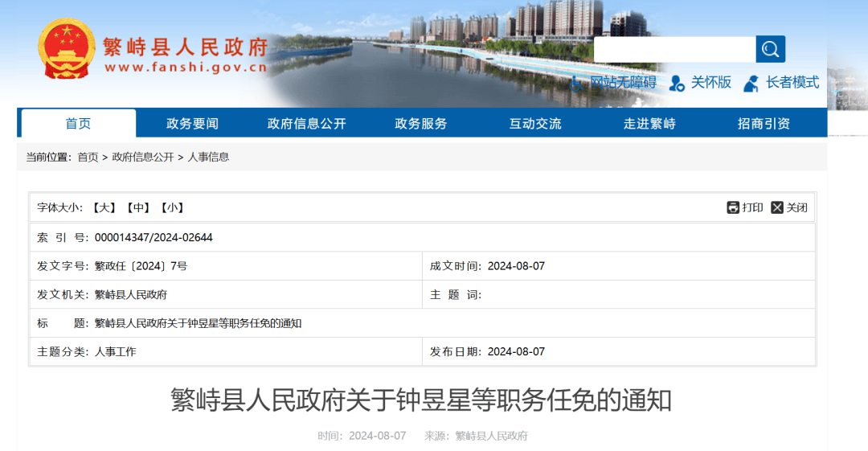
Task: Go to 人事信息 in breadcrumb
Action: [x=208, y=158]
